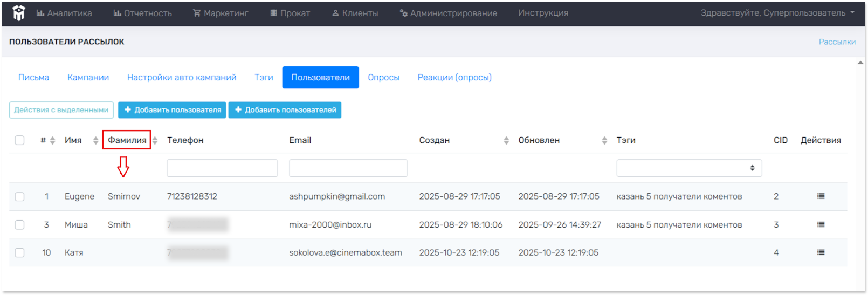Image resolution: width=868 pixels, height=295 pixels.
Task: Open actions menu icon for Катя row
Action: (821, 252)
